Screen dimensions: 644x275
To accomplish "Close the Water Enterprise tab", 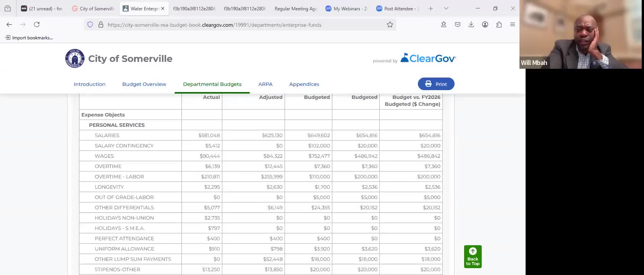I will click(163, 8).
